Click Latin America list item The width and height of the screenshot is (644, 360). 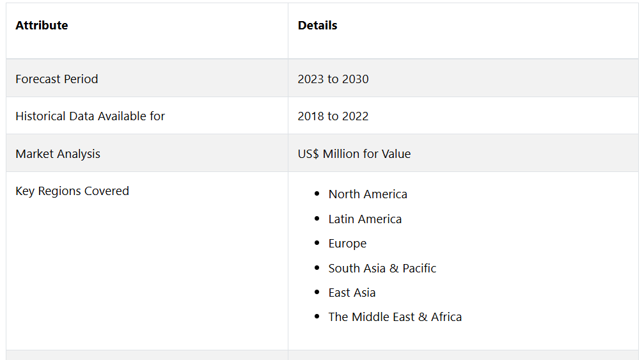(365, 219)
